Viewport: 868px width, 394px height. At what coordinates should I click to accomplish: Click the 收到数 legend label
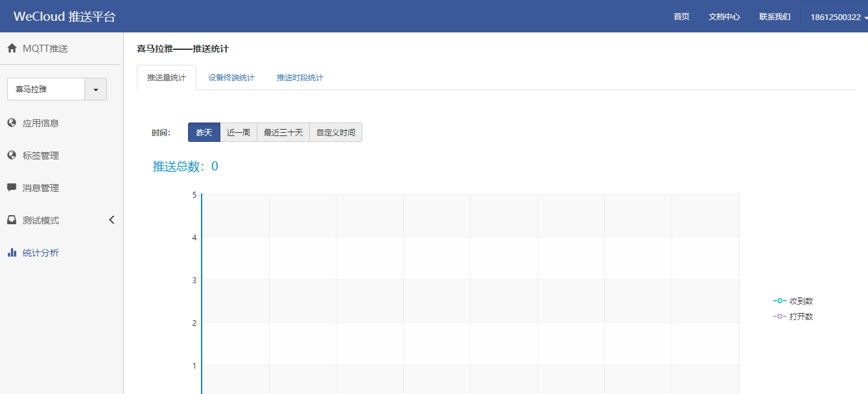pyautogui.click(x=801, y=301)
